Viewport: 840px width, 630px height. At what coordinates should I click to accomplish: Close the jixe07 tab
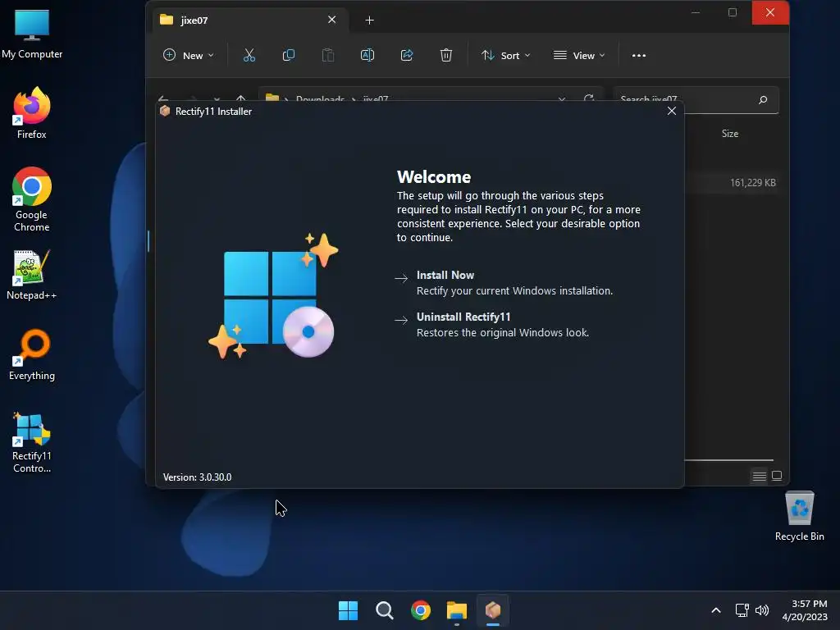(x=331, y=20)
